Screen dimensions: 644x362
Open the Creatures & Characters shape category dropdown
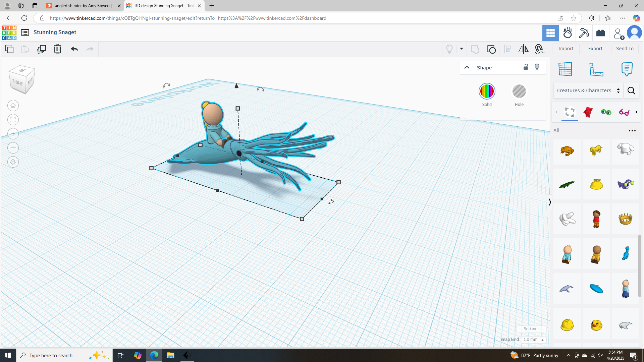(588, 90)
